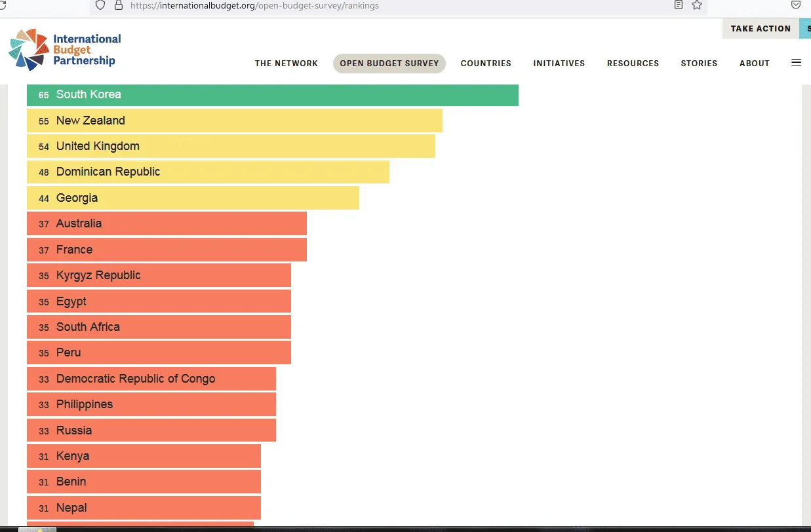
Task: Click the reload icon beside the address bar
Action: pyautogui.click(x=2, y=5)
